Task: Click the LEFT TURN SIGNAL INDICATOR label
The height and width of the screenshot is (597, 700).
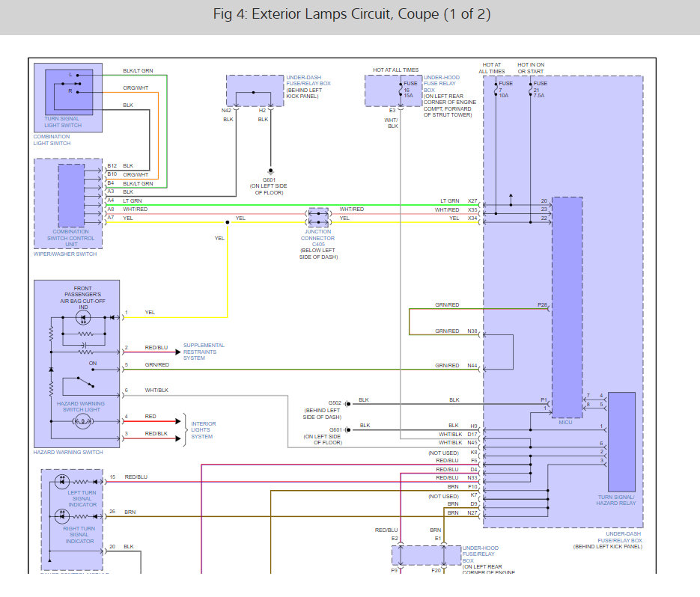Action: pos(82,498)
